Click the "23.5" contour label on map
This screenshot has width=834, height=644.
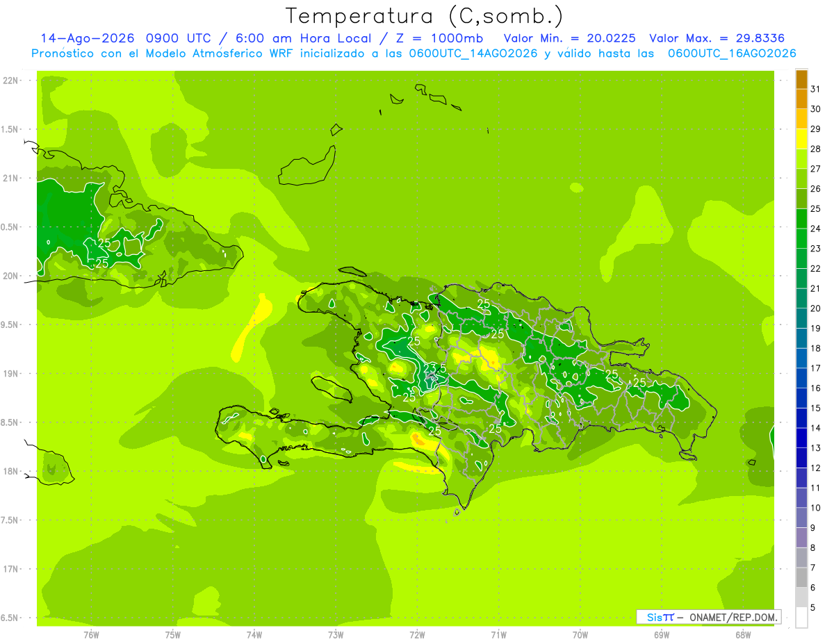(434, 367)
